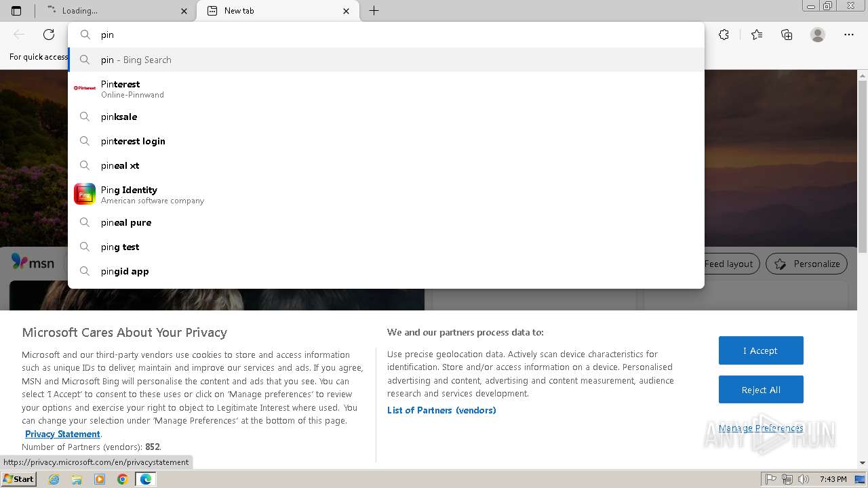Launch Internet Explorer from taskbar
Viewport: 868px width, 488px height.
tap(54, 479)
